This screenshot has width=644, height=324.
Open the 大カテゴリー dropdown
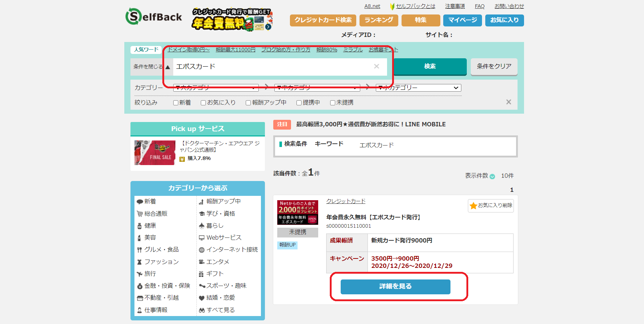coord(216,88)
